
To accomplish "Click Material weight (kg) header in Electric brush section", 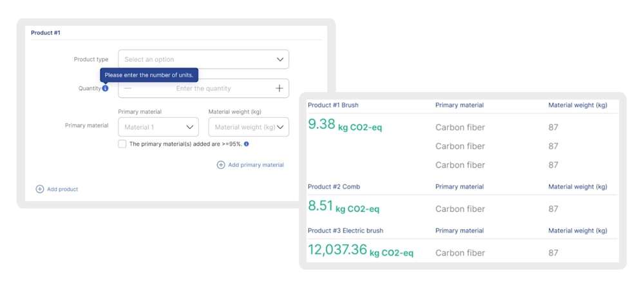I will click(x=578, y=231).
